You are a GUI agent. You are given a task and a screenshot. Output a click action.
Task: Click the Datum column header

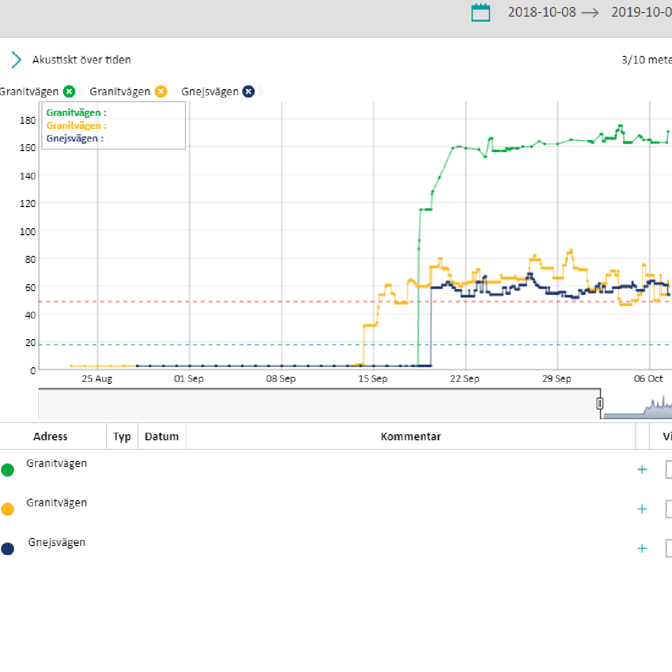[x=161, y=436]
